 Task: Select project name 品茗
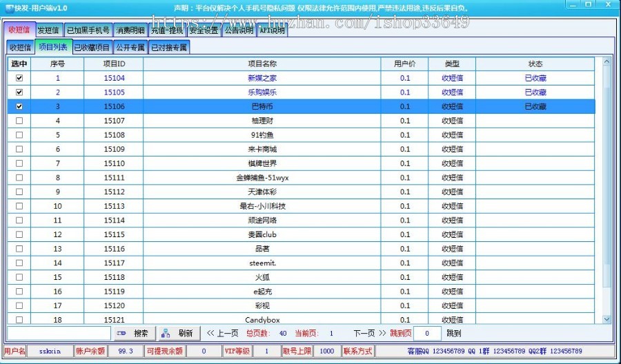point(262,249)
